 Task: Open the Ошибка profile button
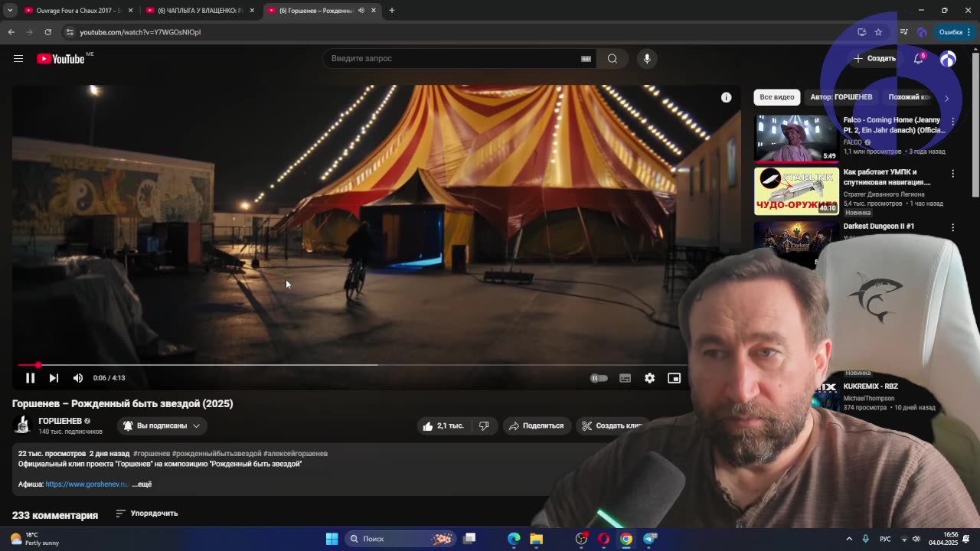pos(954,32)
